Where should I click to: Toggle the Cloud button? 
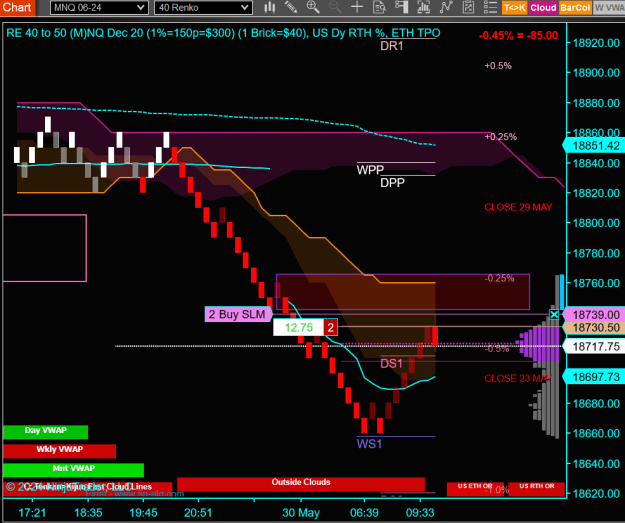click(x=543, y=8)
